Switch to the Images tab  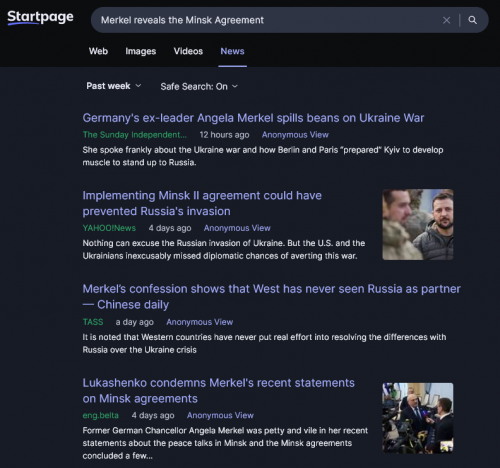pos(140,51)
